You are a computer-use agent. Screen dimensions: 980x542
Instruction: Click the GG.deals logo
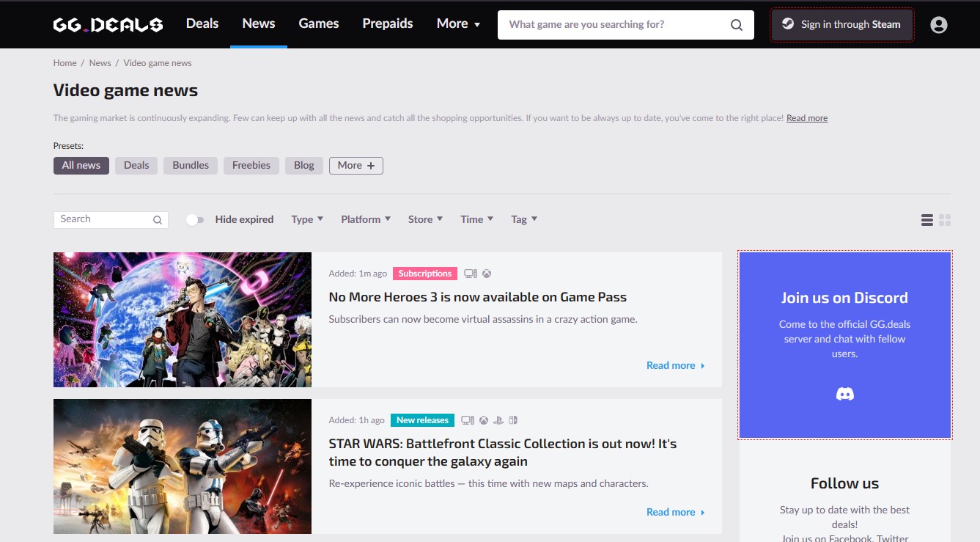[x=108, y=24]
